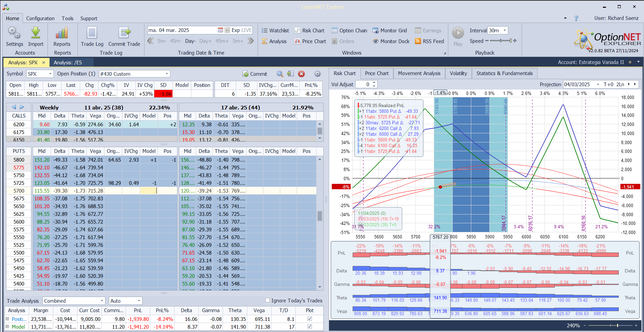Open the RSS Feed window
Screen dimensions: 644x332
pos(429,41)
